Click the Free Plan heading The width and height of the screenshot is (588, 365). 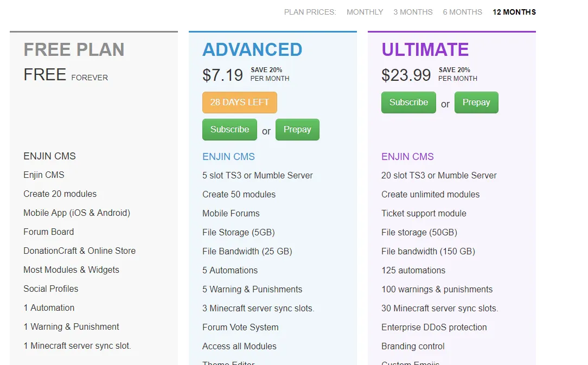pos(74,49)
